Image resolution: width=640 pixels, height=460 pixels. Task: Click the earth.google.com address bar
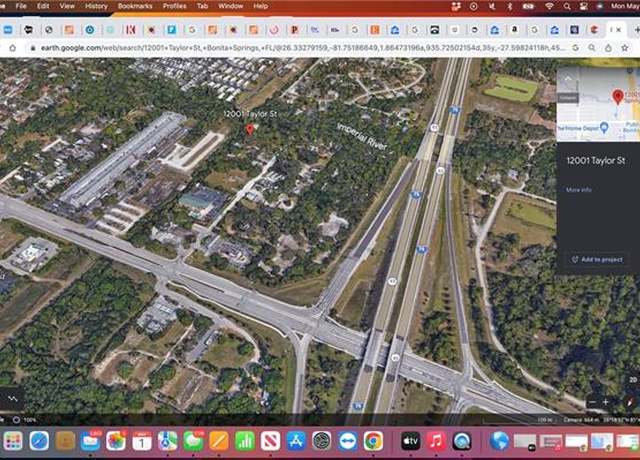point(303,48)
